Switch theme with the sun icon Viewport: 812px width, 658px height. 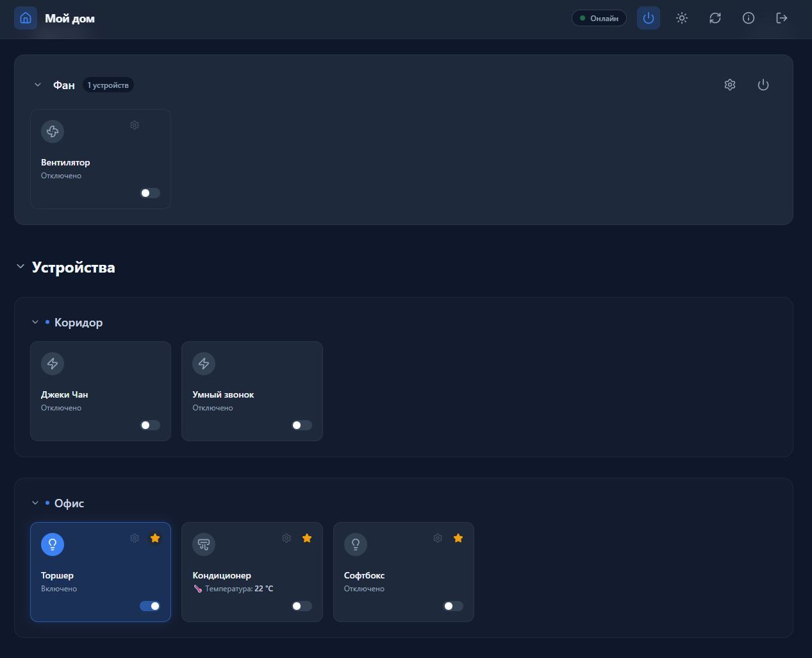[682, 18]
